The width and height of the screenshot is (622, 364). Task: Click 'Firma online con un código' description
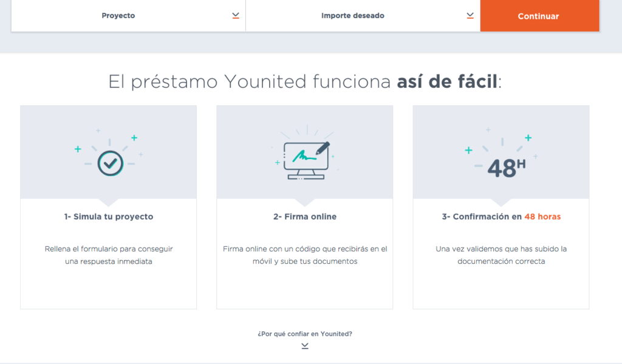pyautogui.click(x=305, y=249)
